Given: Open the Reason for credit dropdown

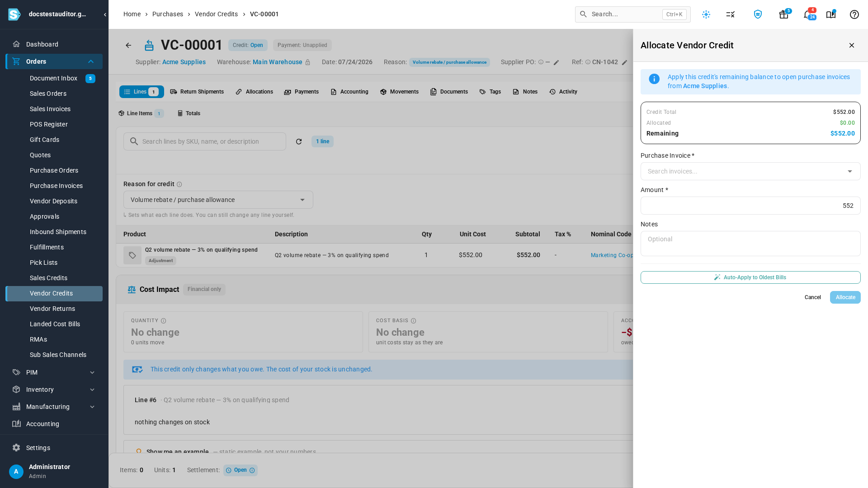Looking at the screenshot, I should coord(218,200).
